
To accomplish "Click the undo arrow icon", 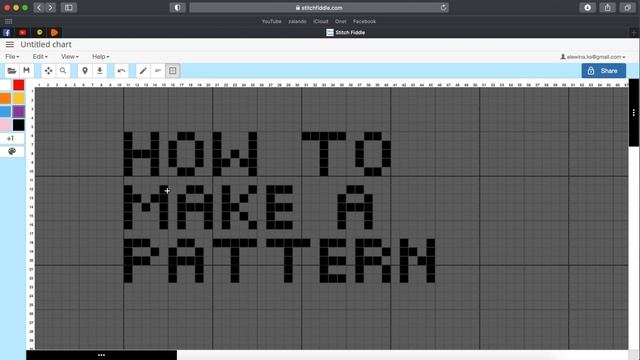I will point(121,71).
